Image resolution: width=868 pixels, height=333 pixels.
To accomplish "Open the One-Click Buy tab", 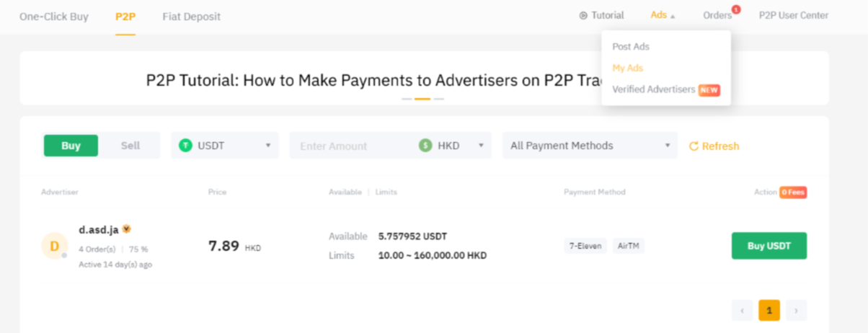I will pos(53,16).
